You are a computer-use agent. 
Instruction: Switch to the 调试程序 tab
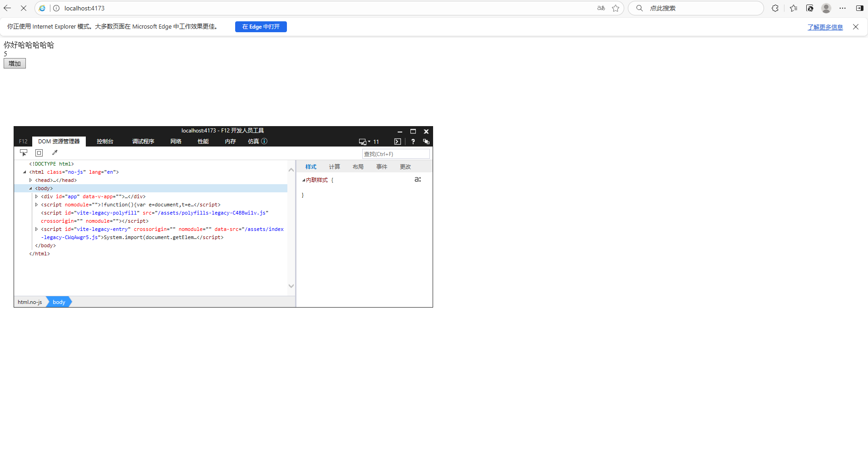[x=143, y=142]
